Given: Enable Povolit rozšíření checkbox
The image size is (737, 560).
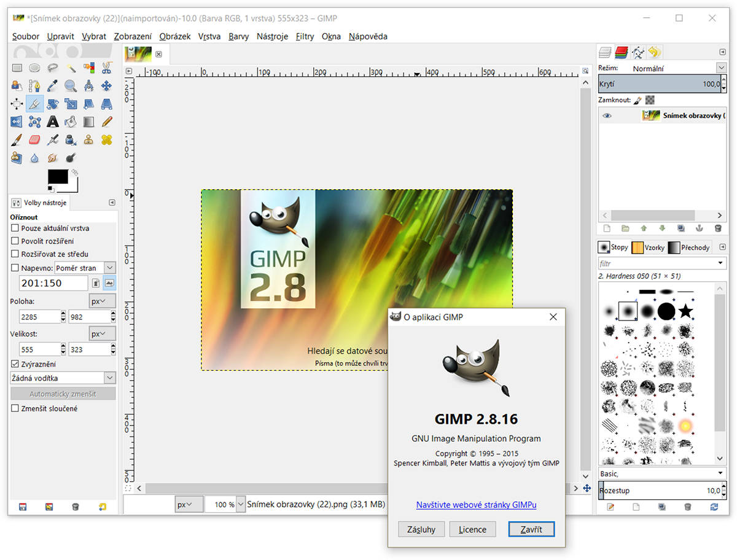Looking at the screenshot, I should [15, 241].
